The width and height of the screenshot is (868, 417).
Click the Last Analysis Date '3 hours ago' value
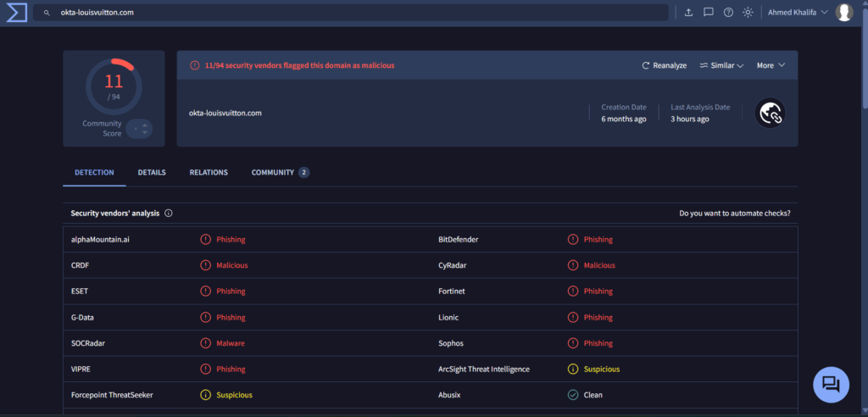690,119
